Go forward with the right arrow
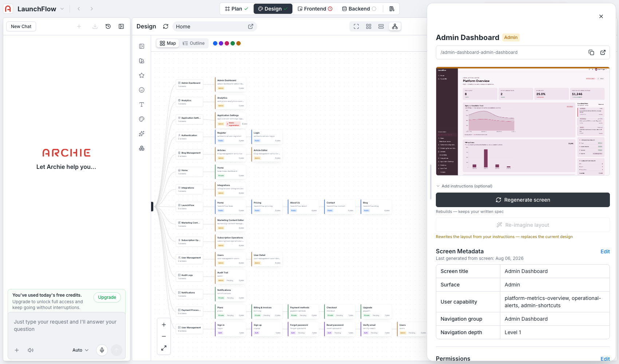619x364 pixels. tap(92, 9)
